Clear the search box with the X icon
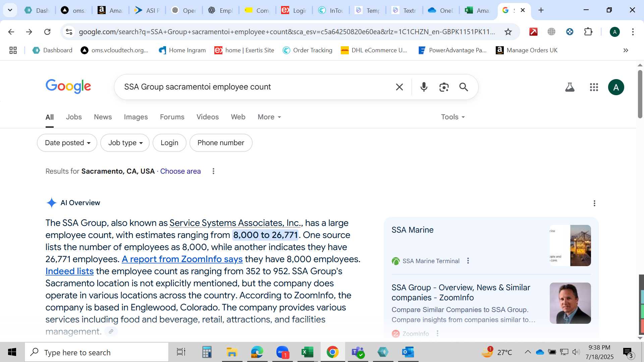Viewport: 644px width, 362px height. (x=399, y=87)
